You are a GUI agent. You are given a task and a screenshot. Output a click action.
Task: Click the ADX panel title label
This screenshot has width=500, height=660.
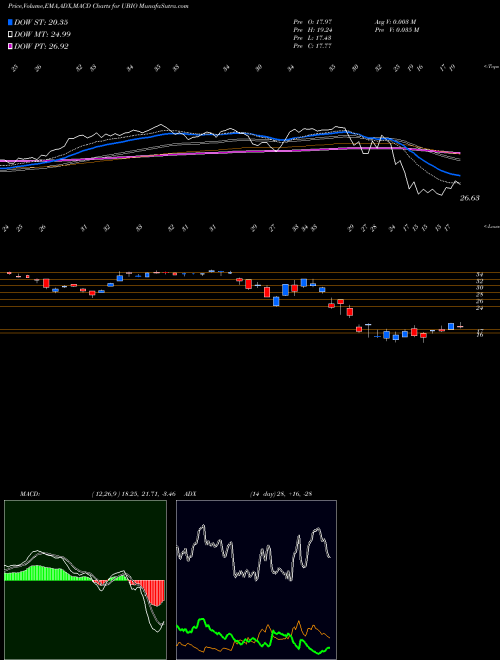point(190,494)
